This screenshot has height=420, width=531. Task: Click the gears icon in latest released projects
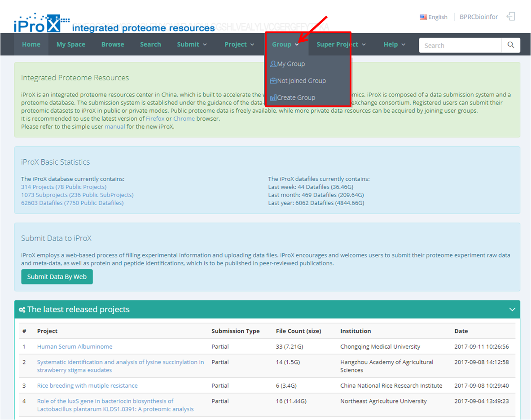pyautogui.click(x=22, y=310)
